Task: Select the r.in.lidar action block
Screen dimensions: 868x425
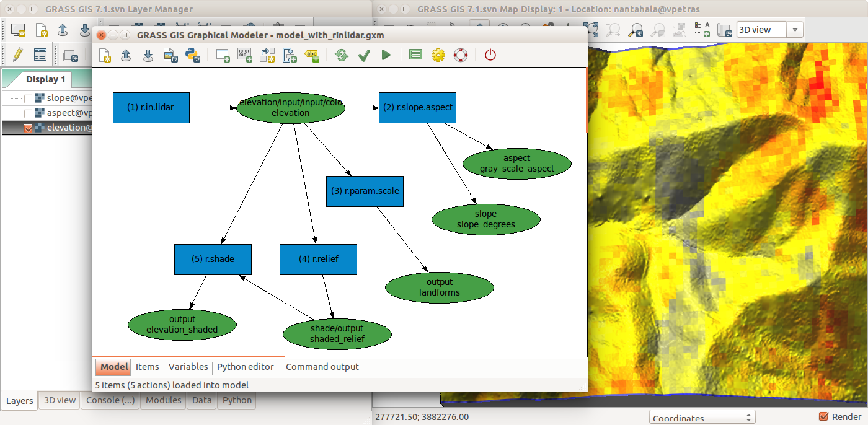Action: tap(151, 107)
